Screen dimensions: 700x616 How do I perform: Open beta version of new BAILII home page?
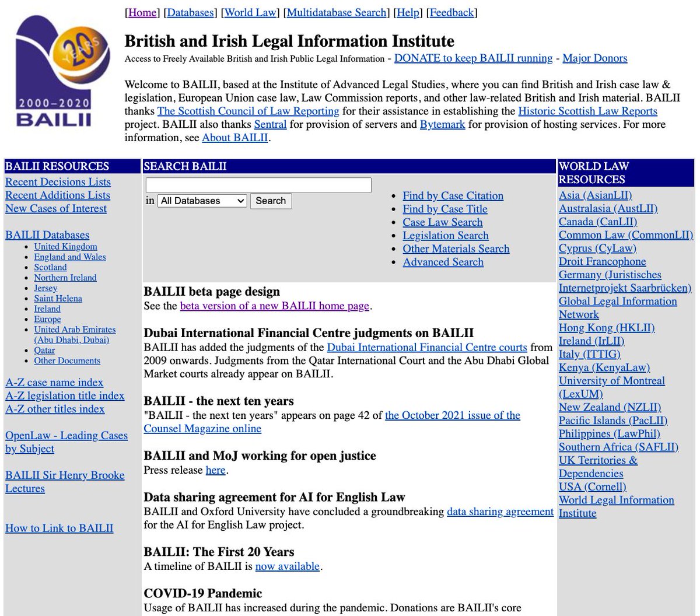pos(274,306)
